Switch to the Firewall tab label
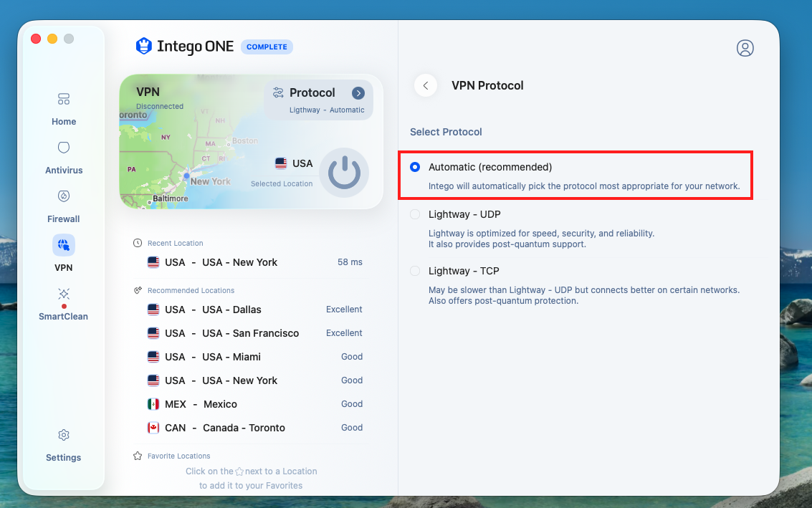Image resolution: width=812 pixels, height=508 pixels. coord(64,219)
